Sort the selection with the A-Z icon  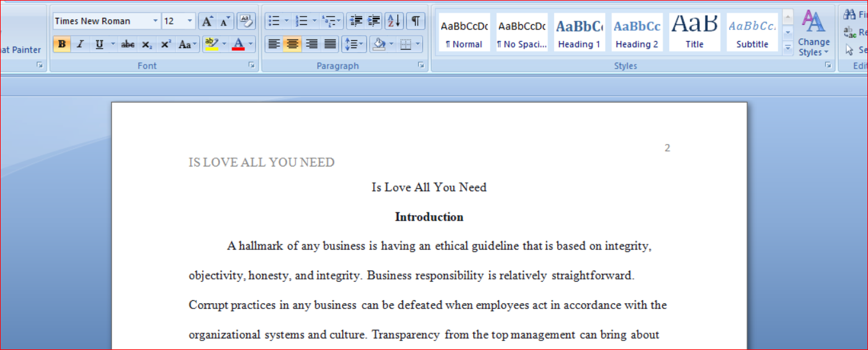[395, 21]
